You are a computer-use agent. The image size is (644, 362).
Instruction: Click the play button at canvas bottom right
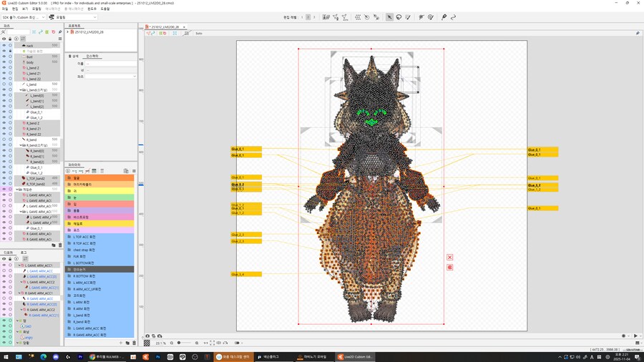(635, 336)
